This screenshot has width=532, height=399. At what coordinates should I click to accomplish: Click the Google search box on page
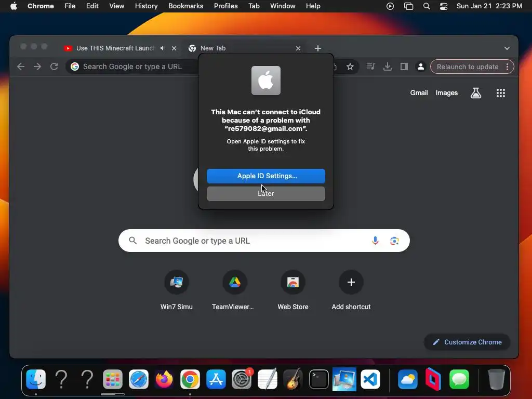pos(264,241)
